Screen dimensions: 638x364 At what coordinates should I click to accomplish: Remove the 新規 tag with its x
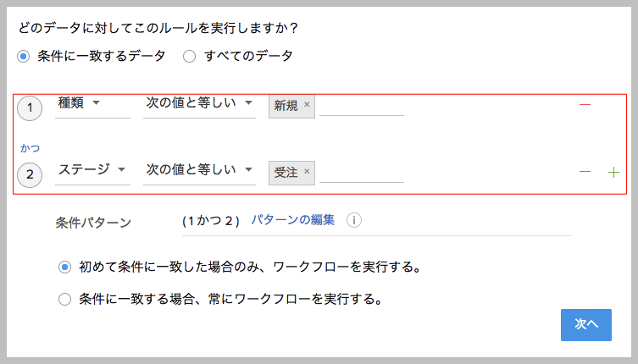(307, 105)
